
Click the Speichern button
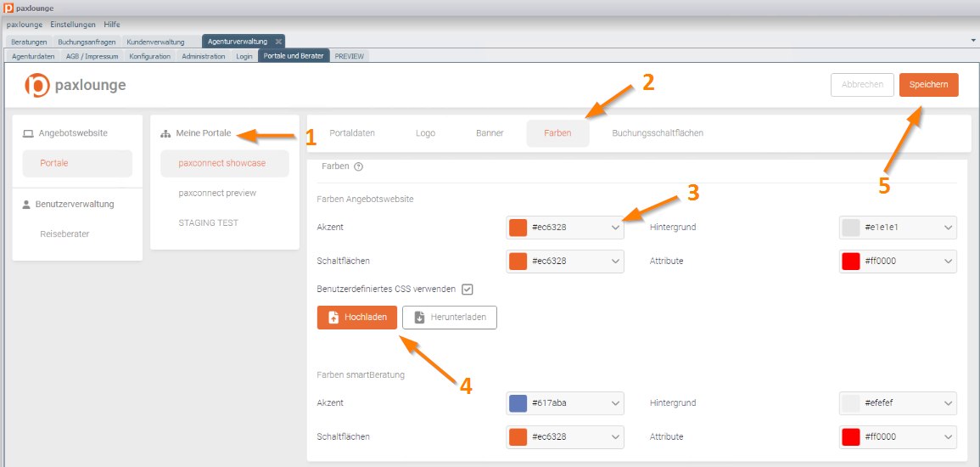click(x=929, y=85)
